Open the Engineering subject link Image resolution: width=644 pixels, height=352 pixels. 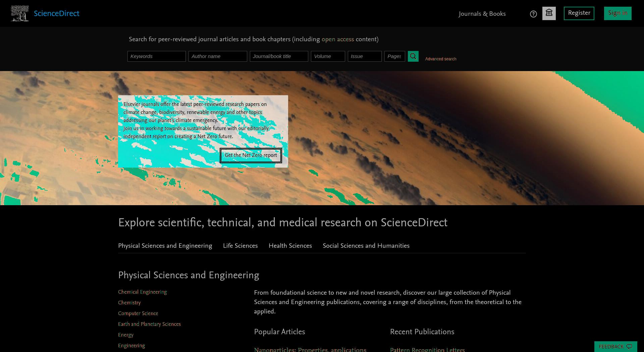click(131, 346)
